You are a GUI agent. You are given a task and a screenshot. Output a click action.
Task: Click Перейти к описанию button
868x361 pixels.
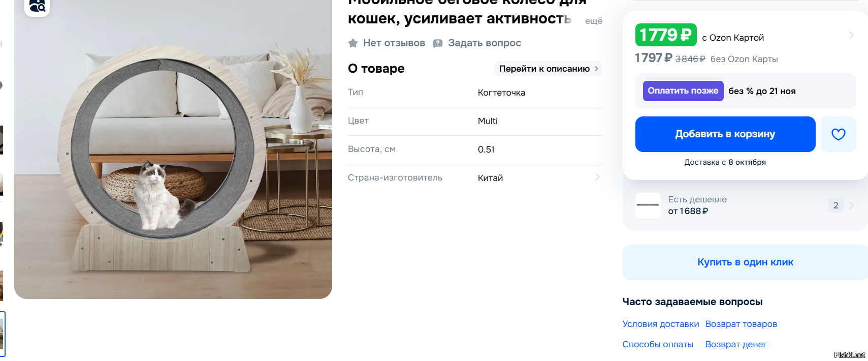click(548, 69)
